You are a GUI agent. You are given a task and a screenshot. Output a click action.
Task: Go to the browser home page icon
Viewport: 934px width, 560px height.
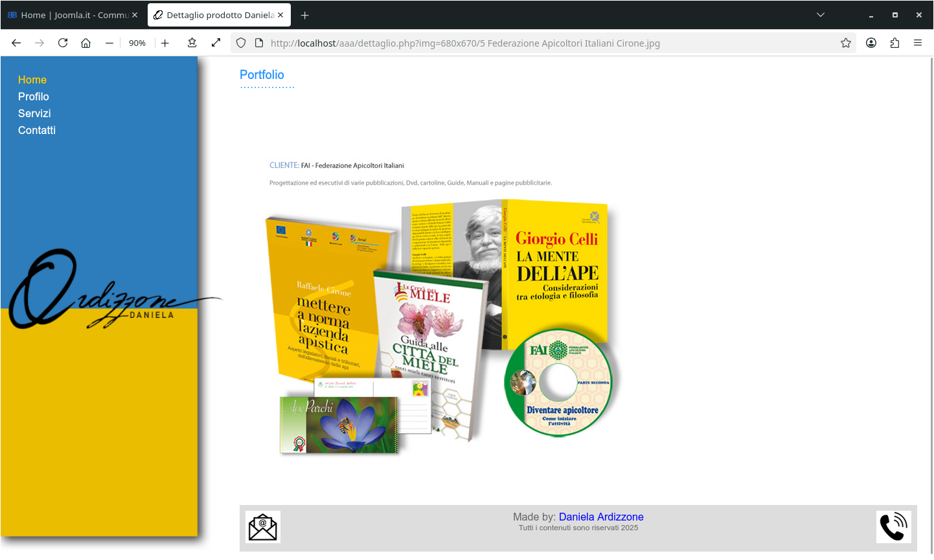pyautogui.click(x=85, y=43)
